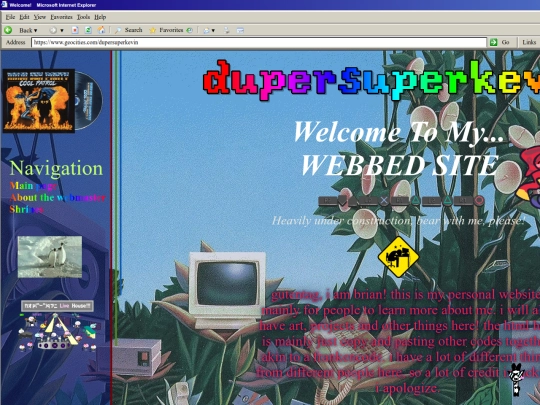Open the File menu
The width and height of the screenshot is (540, 405).
tap(10, 17)
